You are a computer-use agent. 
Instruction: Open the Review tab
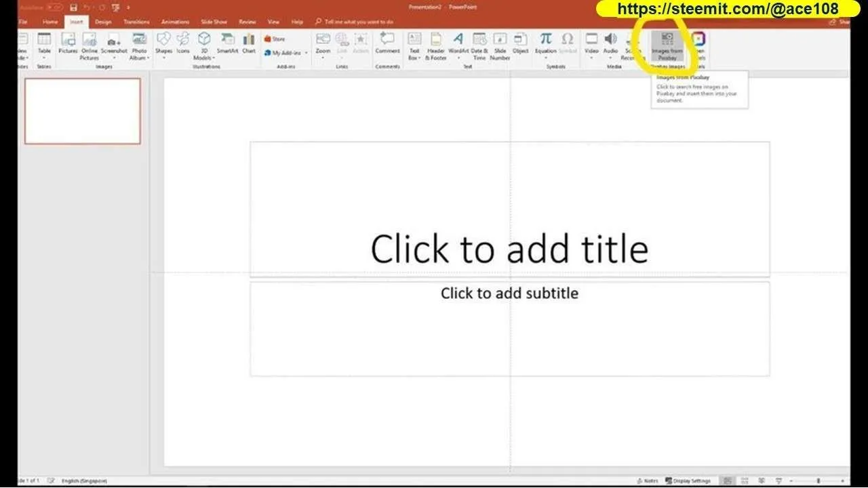[247, 22]
